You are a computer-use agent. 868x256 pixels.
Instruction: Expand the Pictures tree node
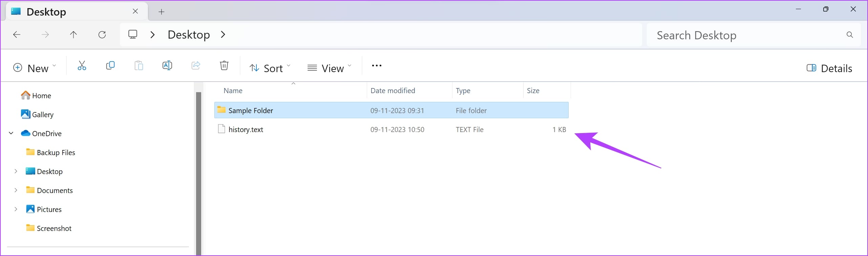16,209
